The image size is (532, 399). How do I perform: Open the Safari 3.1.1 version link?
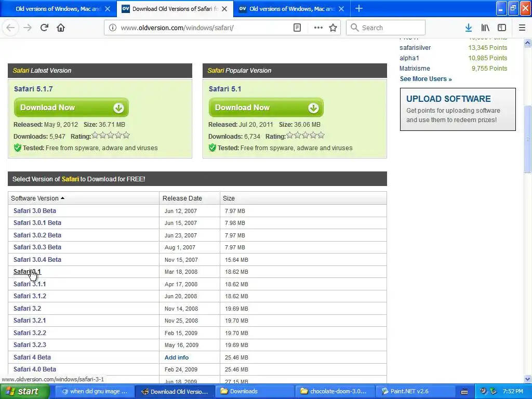(x=30, y=284)
